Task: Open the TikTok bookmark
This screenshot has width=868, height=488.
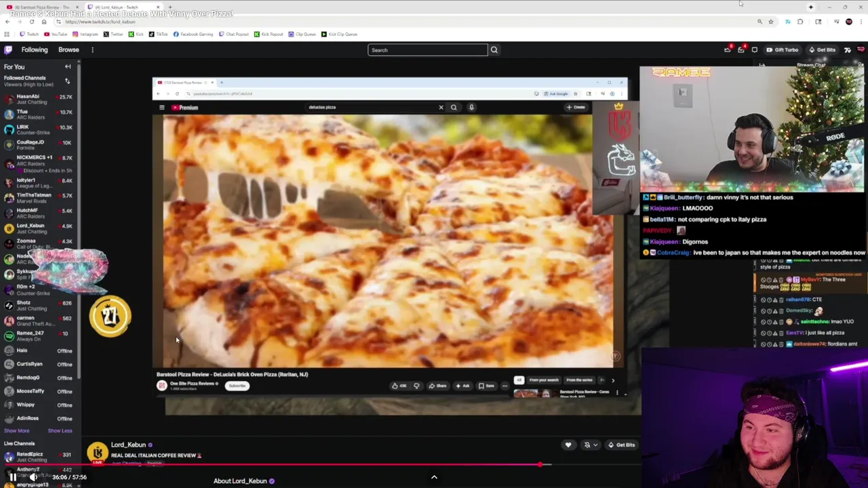Action: tap(159, 34)
